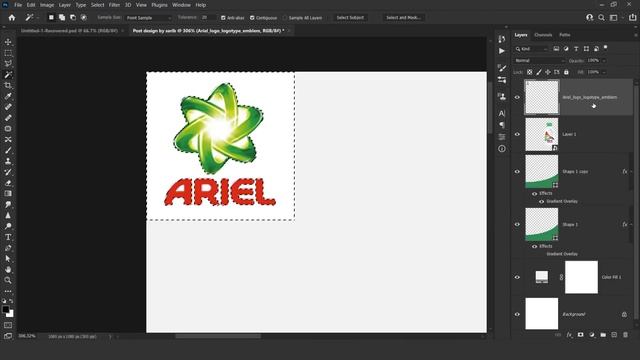Open the Filter menu

[114, 5]
